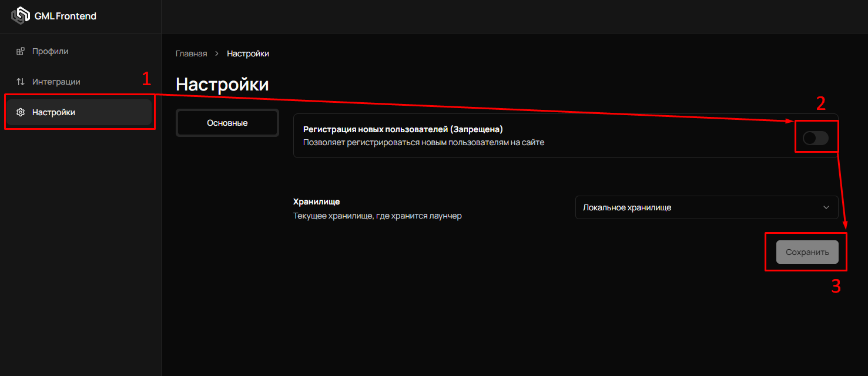Click the arrows icon next to Интеграции
The width and height of the screenshot is (868, 376).
(x=21, y=82)
